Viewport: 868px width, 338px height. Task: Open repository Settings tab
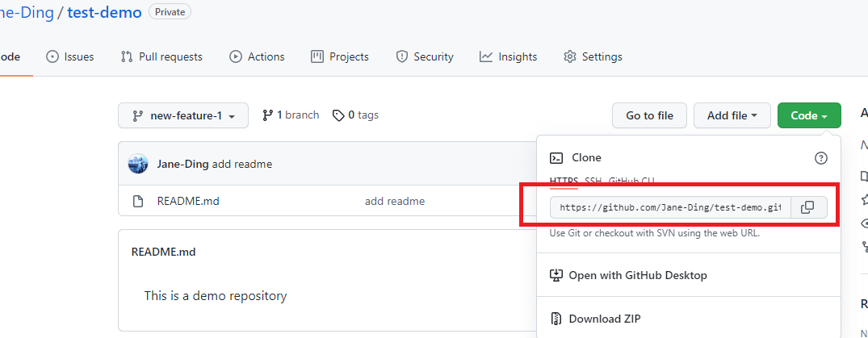tap(593, 56)
